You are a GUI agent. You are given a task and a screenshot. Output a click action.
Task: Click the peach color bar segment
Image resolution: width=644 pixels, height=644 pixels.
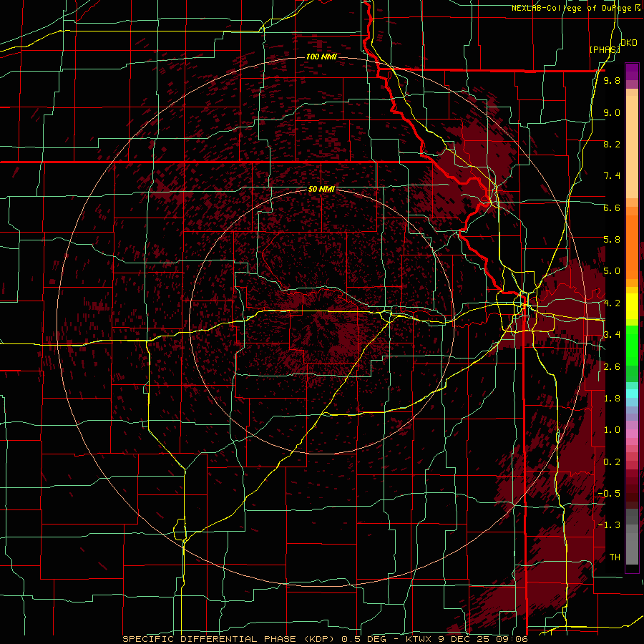click(632, 148)
